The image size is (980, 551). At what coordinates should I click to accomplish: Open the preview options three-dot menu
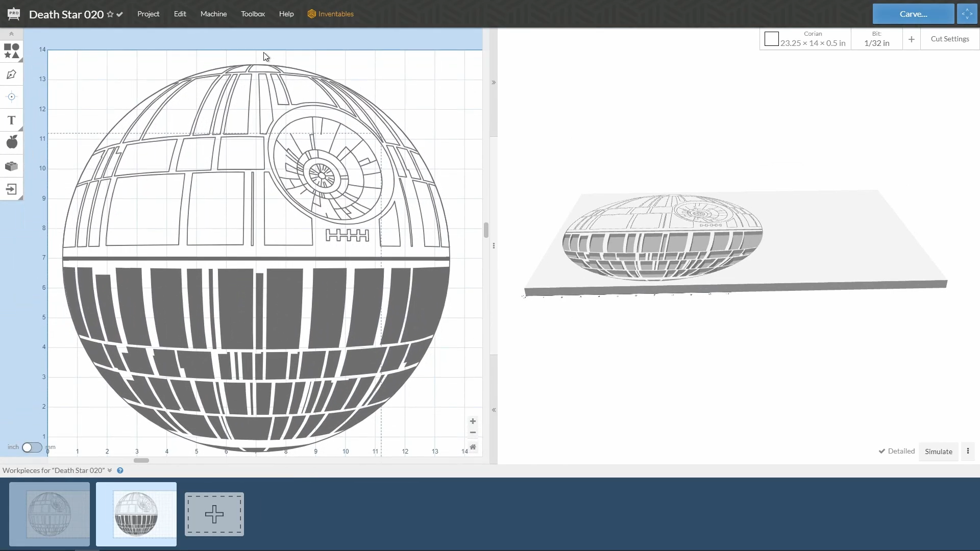[968, 451]
